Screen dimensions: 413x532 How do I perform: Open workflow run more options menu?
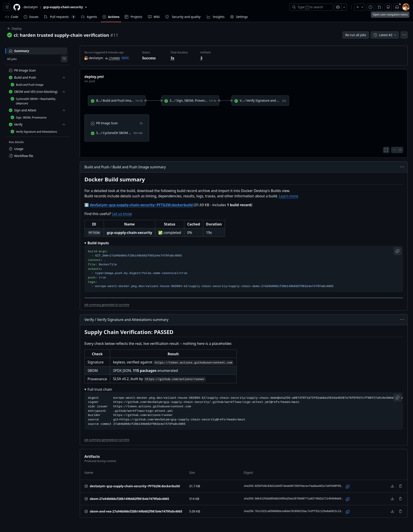[x=404, y=35]
